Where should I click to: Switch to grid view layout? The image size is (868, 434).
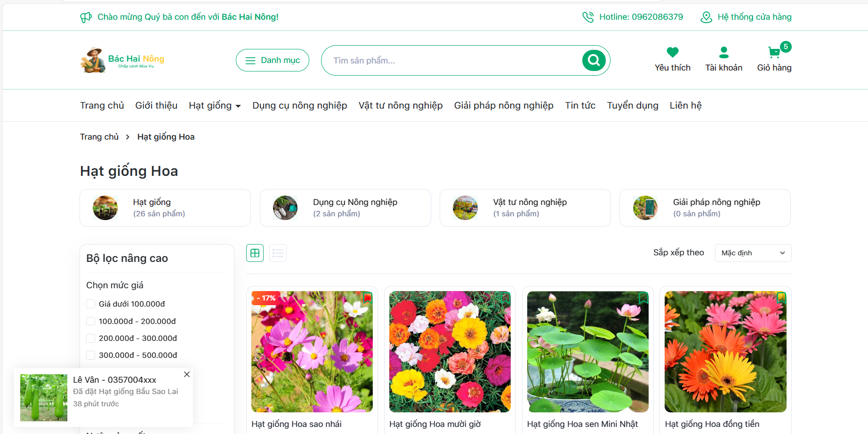click(x=255, y=253)
